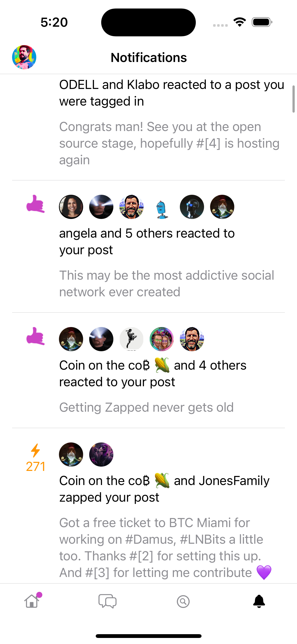Open "angela and 5 others reacted" notification
Screen dimensions: 297x644
click(x=147, y=241)
